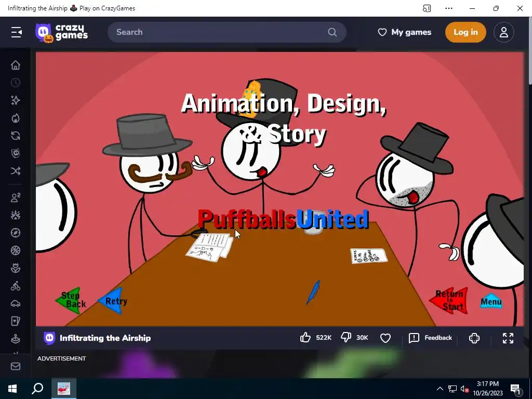Open Basketball games category icon
The image size is (532, 399).
[x=16, y=250]
